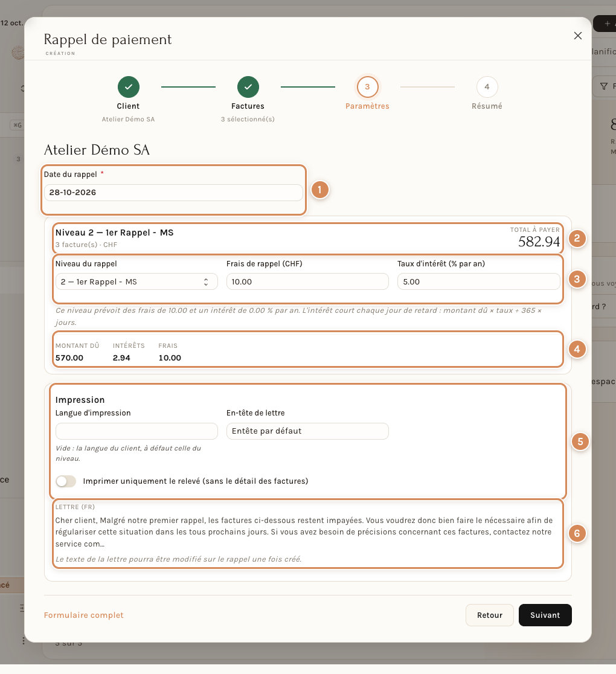Click the TOTAL À PAYER label
Image resolution: width=616 pixels, height=674 pixels.
point(534,230)
